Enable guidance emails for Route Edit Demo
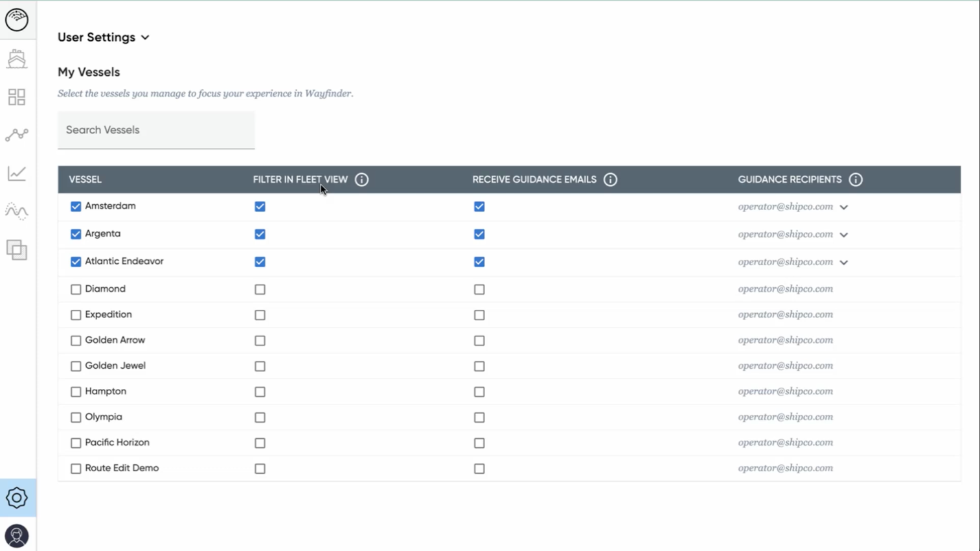Screen dimensions: 980x551 479,469
